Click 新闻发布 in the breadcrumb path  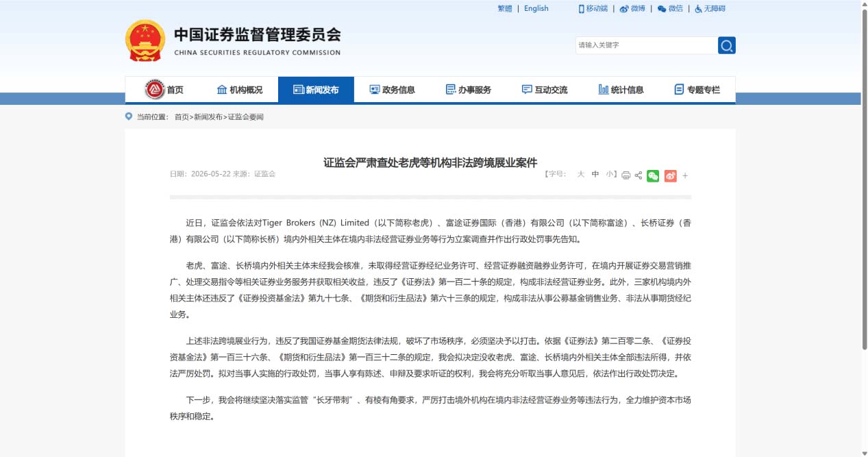click(x=208, y=117)
